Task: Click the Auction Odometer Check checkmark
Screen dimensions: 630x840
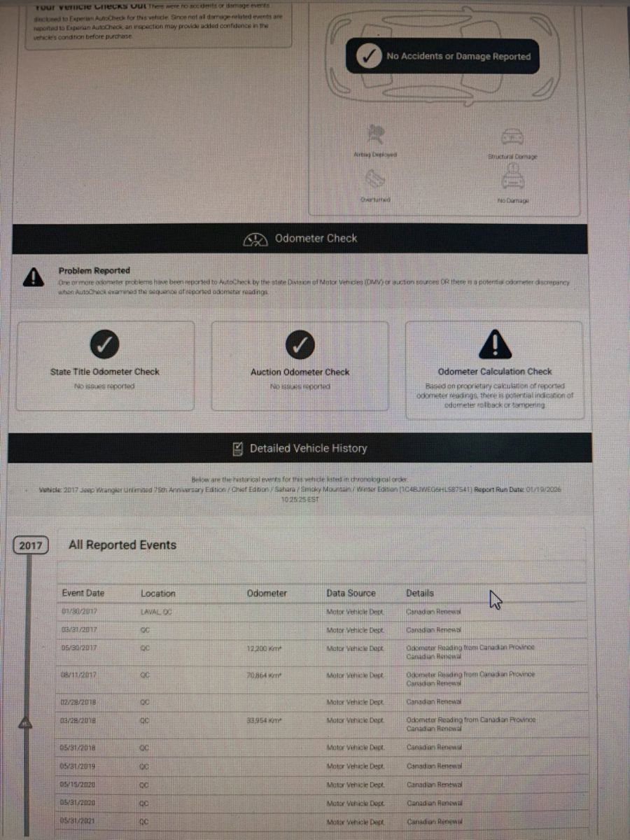Action: point(300,344)
